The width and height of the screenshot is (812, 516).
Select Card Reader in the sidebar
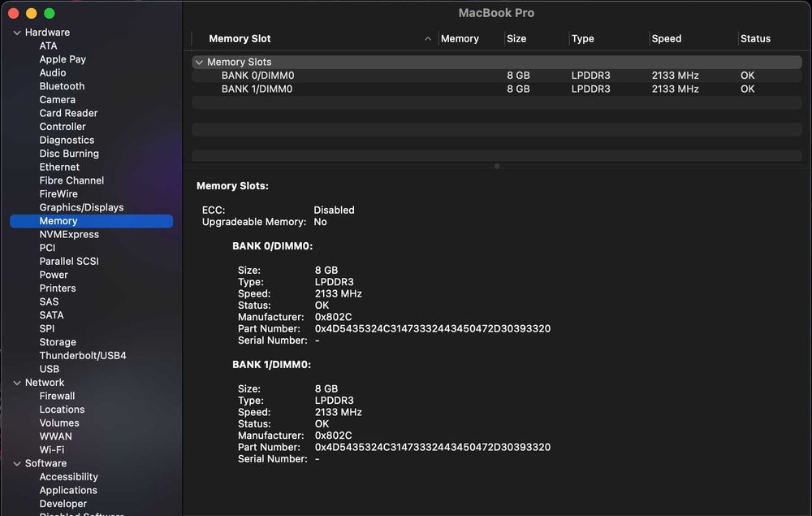click(x=68, y=113)
